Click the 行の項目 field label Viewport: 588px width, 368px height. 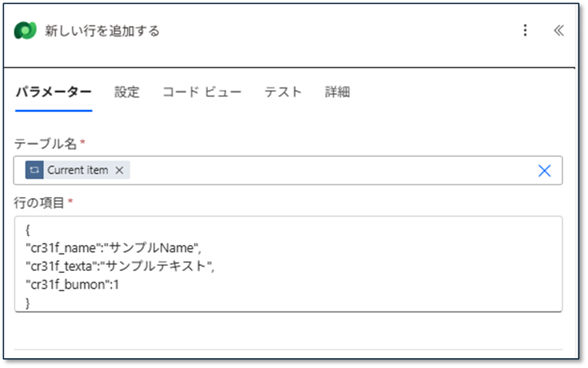pyautogui.click(x=39, y=203)
